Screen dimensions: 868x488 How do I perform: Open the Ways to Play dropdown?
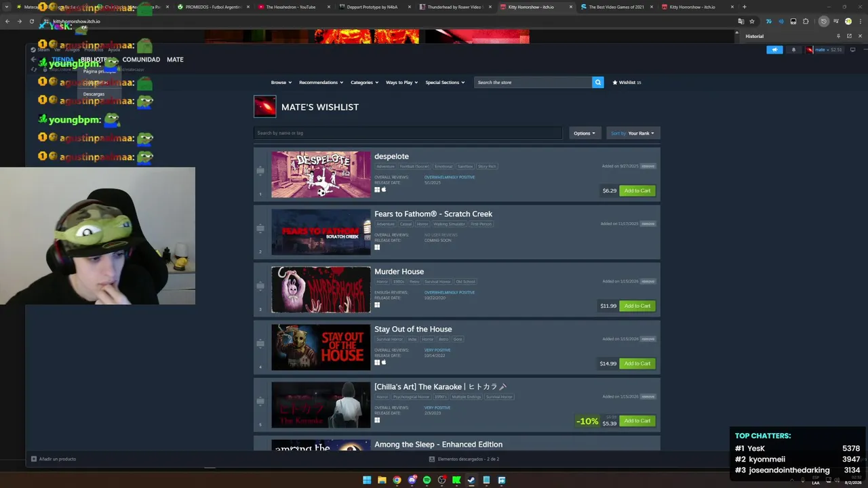401,82
